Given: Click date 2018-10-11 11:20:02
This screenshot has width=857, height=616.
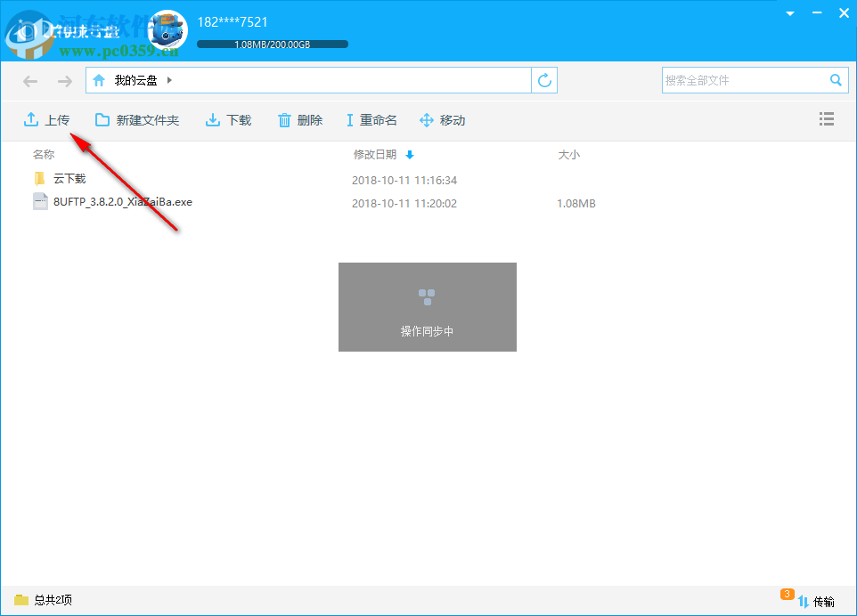Looking at the screenshot, I should point(404,203).
